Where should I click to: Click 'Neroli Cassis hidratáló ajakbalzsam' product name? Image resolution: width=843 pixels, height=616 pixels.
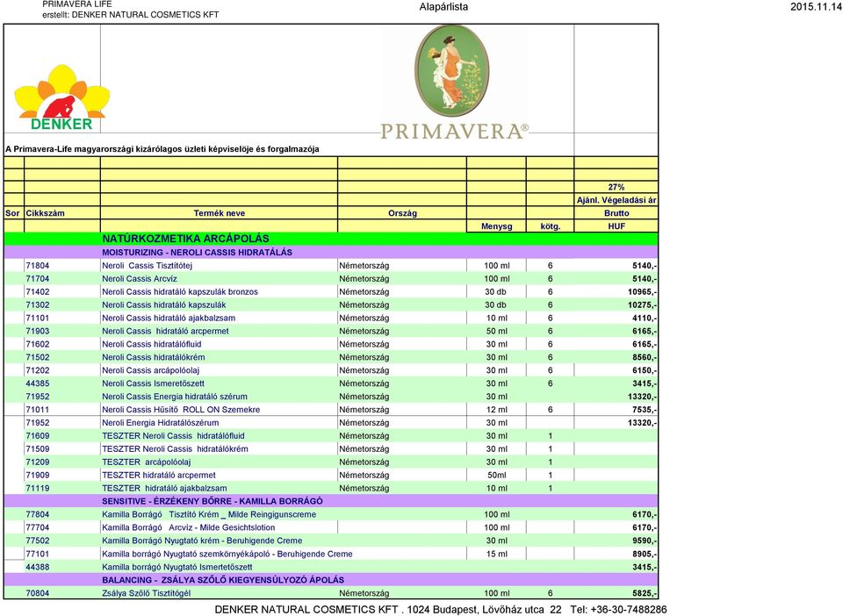169,318
